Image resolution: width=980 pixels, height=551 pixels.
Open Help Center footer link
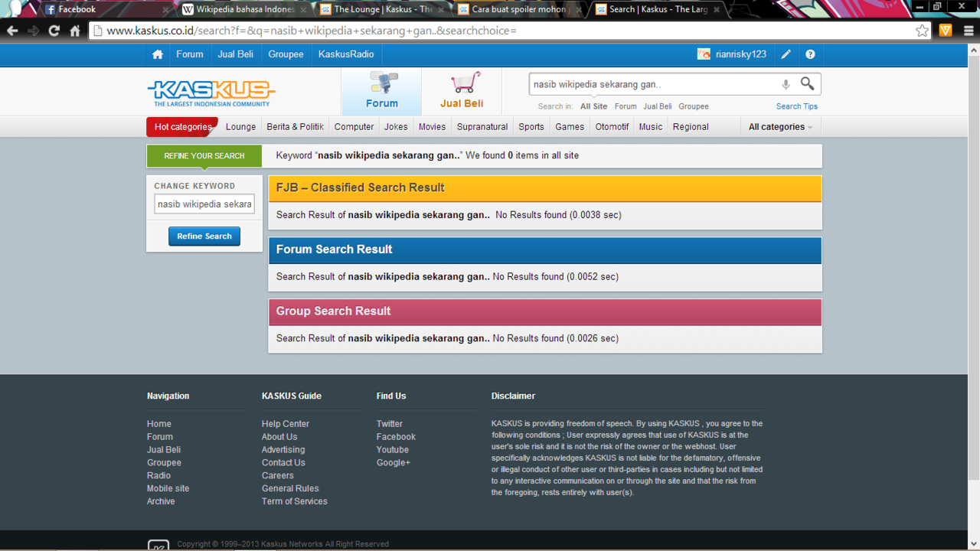point(286,424)
